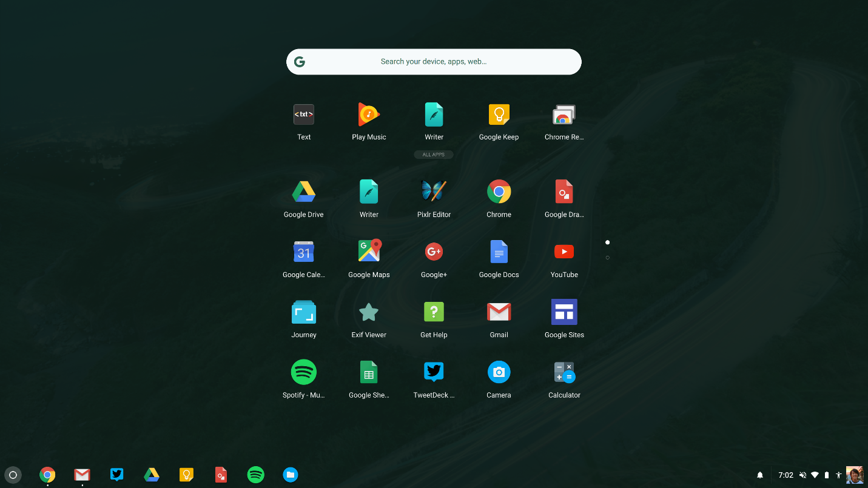Open the notifications bell in the tray
868x488 pixels.
coord(760,475)
